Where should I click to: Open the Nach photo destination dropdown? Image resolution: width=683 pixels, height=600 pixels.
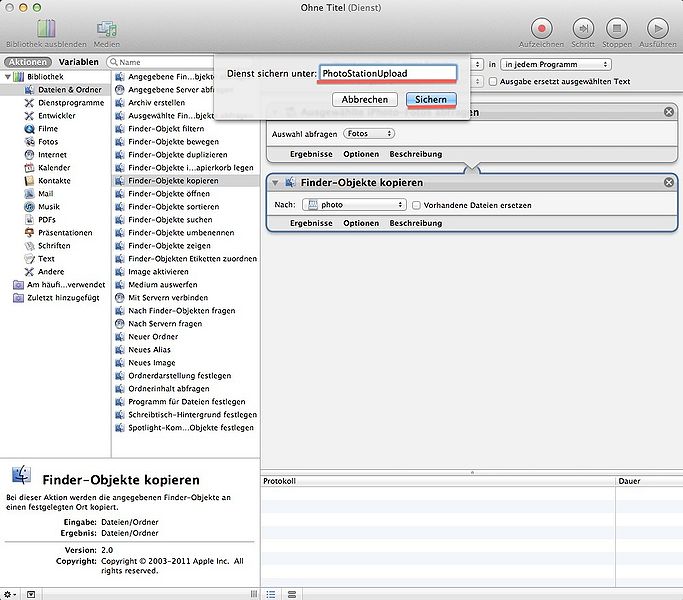tap(354, 205)
